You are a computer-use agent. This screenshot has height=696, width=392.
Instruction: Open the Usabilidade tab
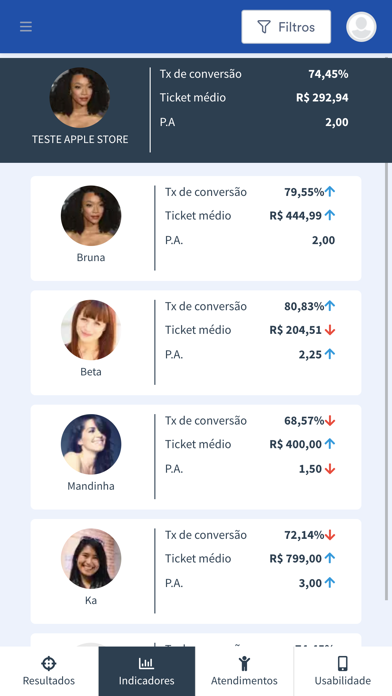pyautogui.click(x=343, y=672)
